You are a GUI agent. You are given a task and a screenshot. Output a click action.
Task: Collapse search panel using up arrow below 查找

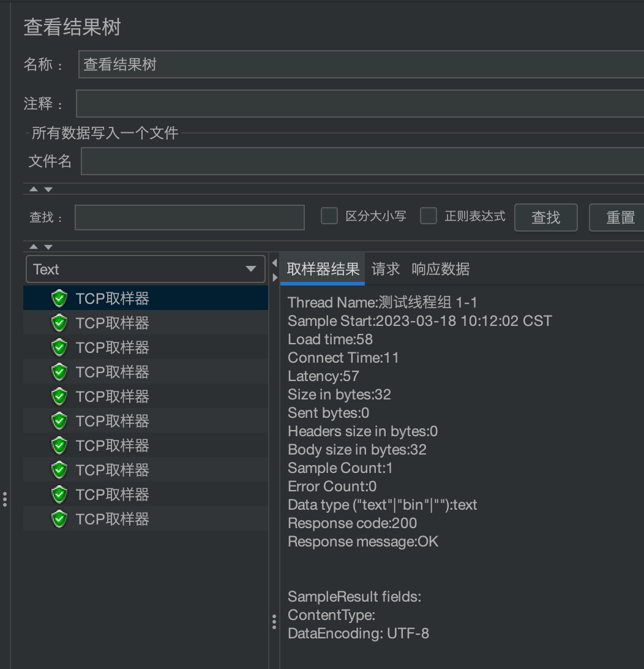[x=34, y=247]
